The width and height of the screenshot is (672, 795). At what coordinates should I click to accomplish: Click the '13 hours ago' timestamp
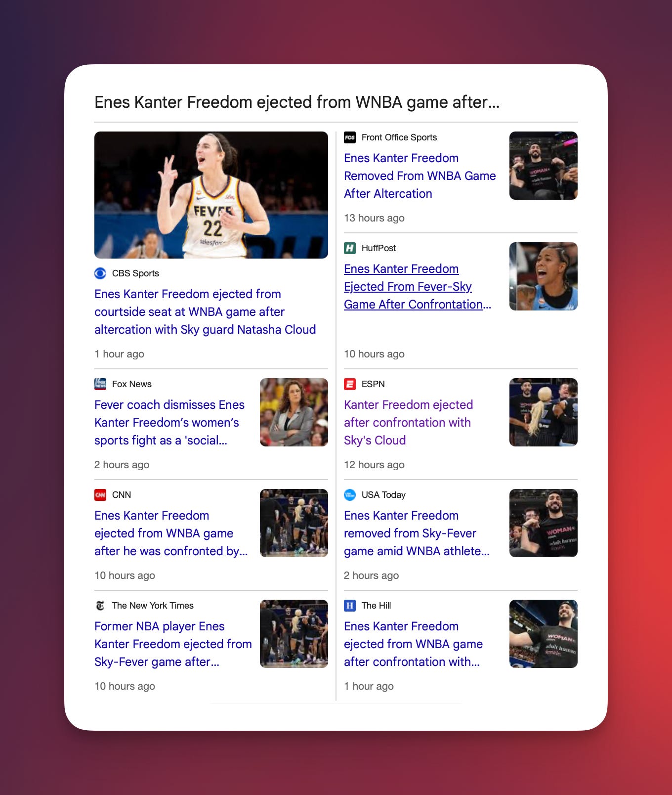(374, 218)
